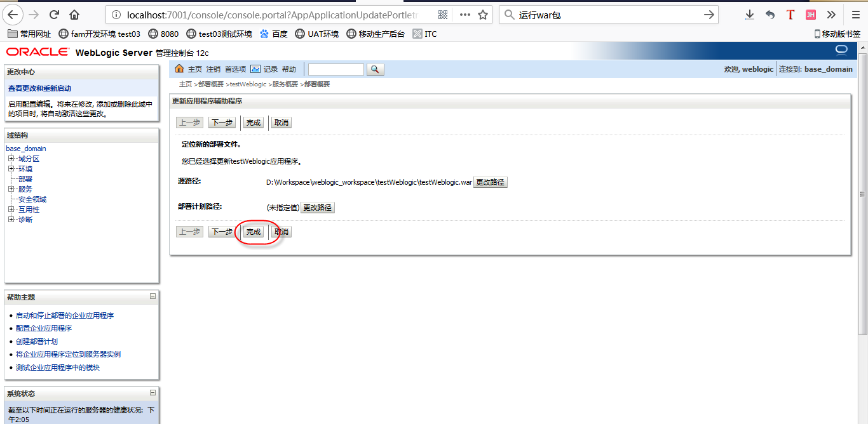Bookmark this page with the star icon
Viewport: 868px width, 424px height.
coord(483,15)
